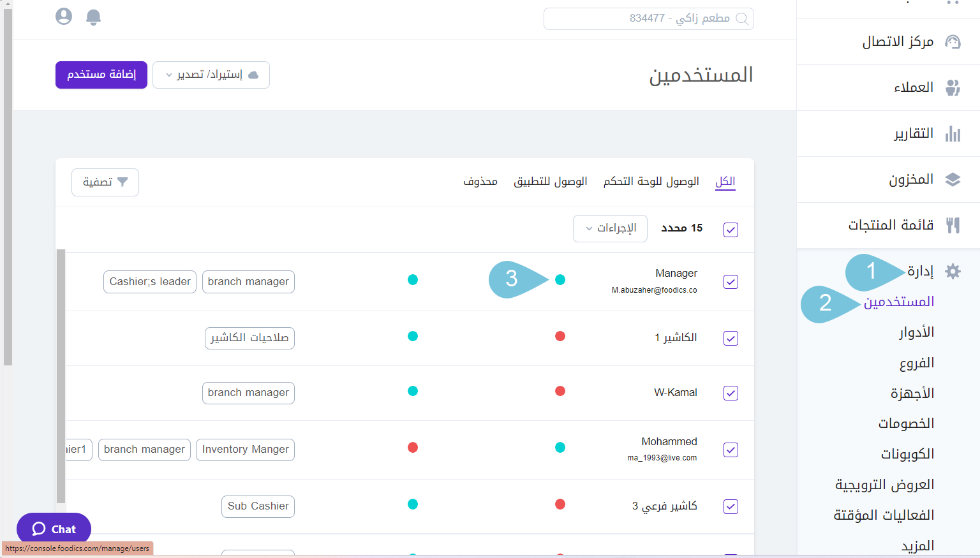Click the inventory layers icon
This screenshot has height=558, width=980.
[953, 180]
